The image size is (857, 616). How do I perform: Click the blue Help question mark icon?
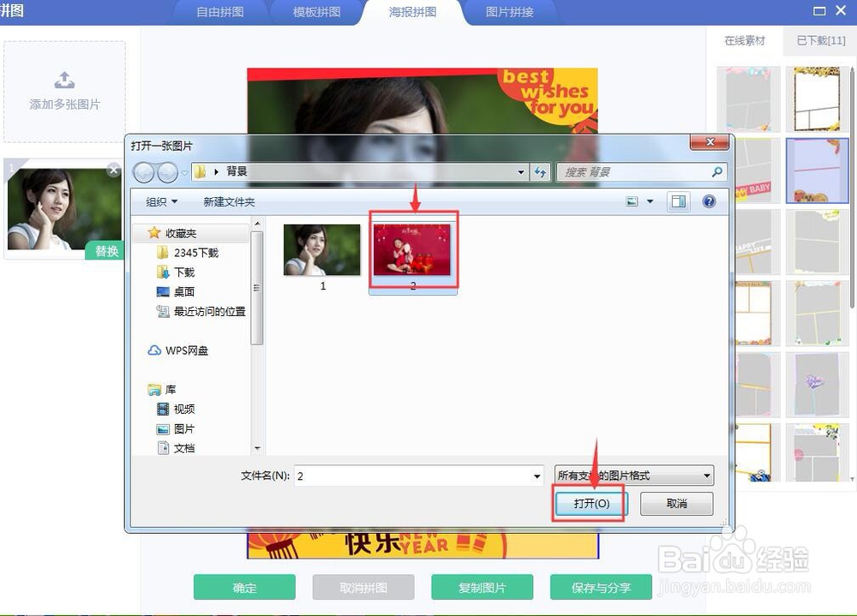[x=708, y=201]
